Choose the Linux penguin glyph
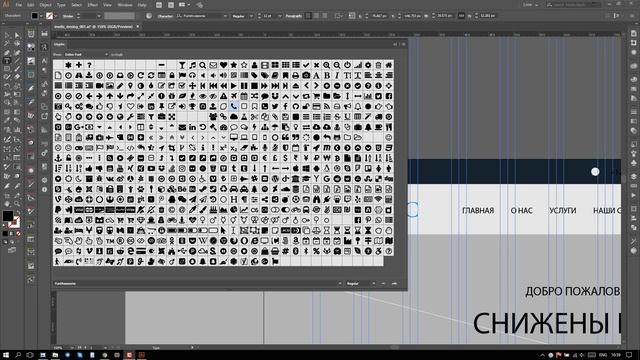 coord(327,169)
